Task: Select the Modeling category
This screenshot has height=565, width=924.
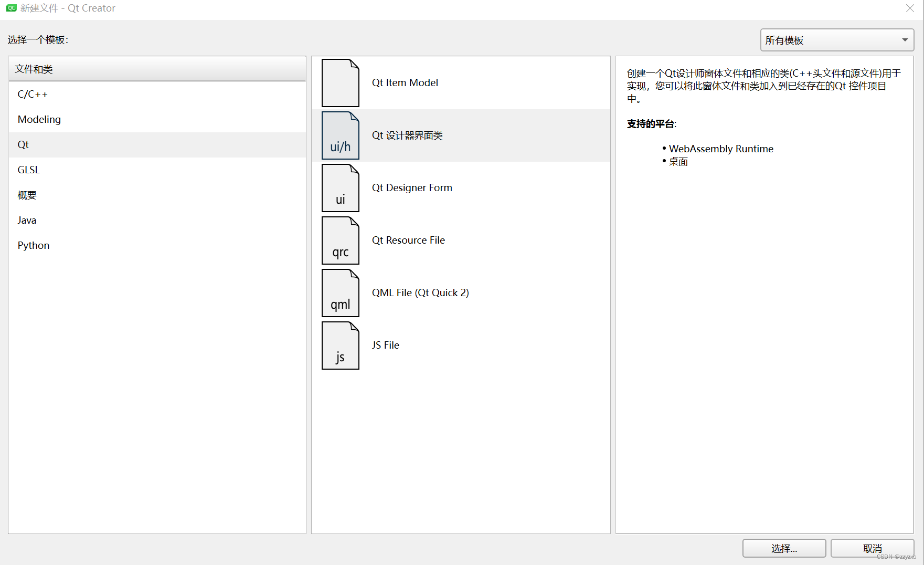Action: tap(157, 120)
